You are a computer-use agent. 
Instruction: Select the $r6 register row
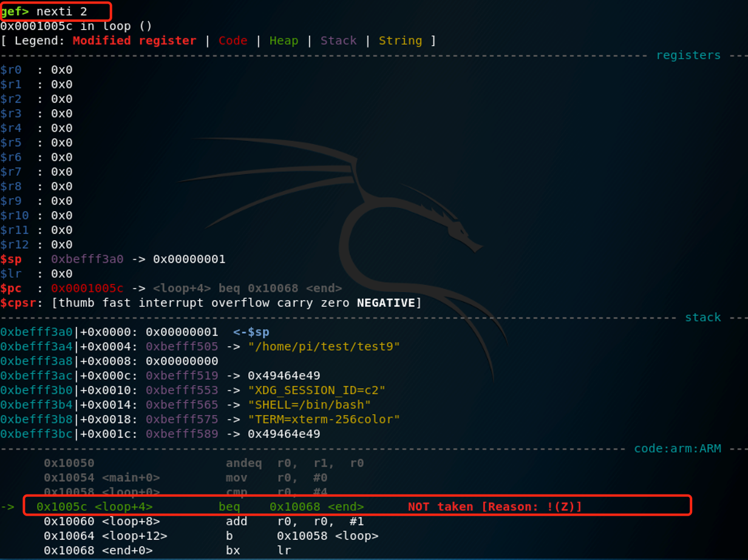pos(36,157)
